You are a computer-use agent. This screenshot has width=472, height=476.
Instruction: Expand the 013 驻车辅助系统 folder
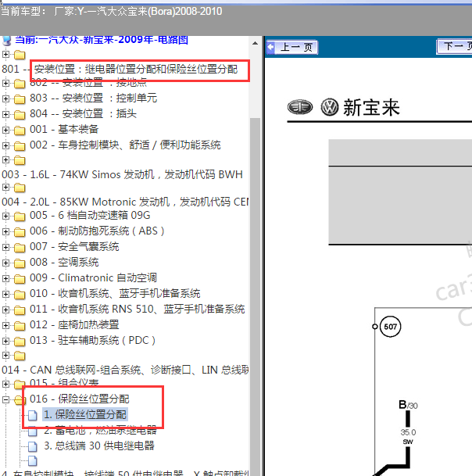click(5, 341)
